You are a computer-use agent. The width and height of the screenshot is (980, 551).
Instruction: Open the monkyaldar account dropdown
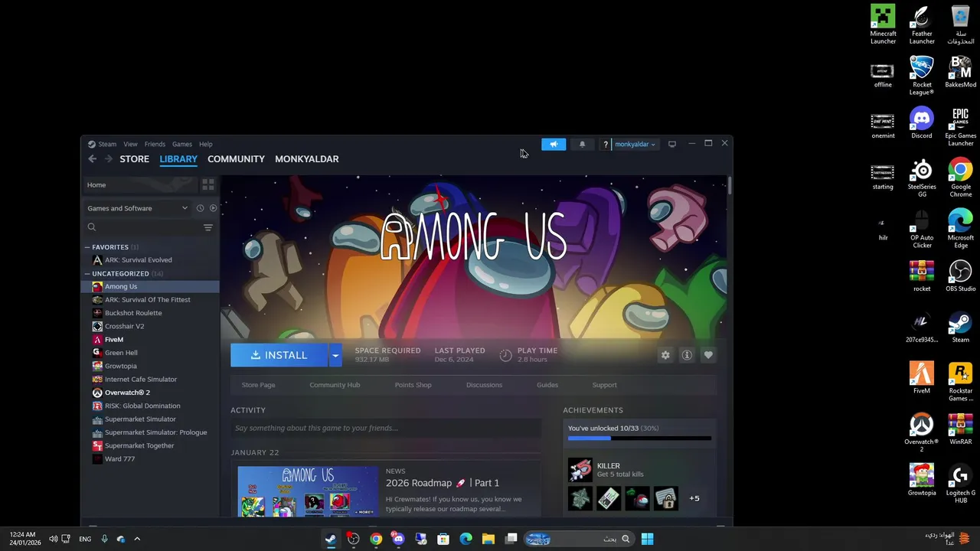635,144
